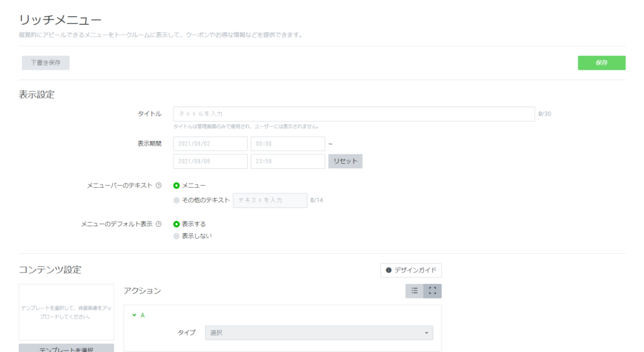Select the bounding-box view icon in アクション
Screen dimensions: 644x352
[433, 291]
